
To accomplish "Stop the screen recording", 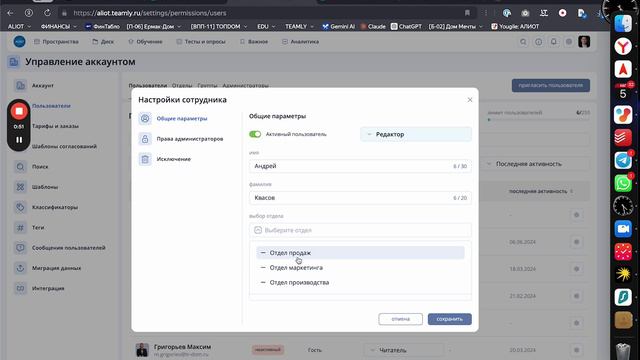I will [x=19, y=111].
